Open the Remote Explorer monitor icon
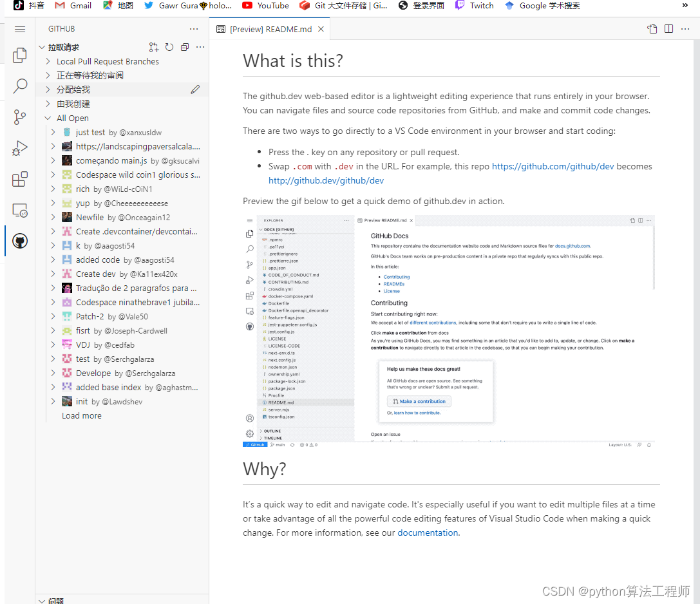 (x=20, y=211)
